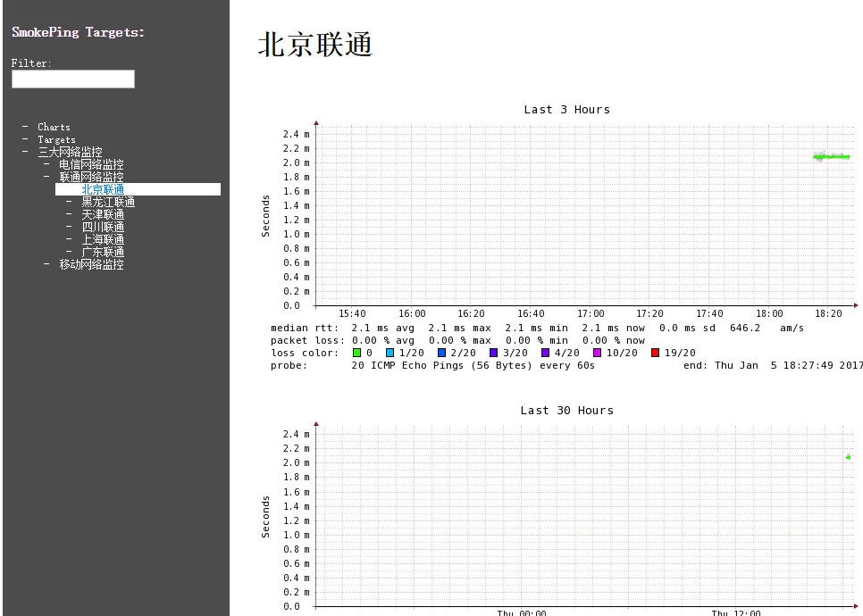Open 上海联通 target

point(103,240)
